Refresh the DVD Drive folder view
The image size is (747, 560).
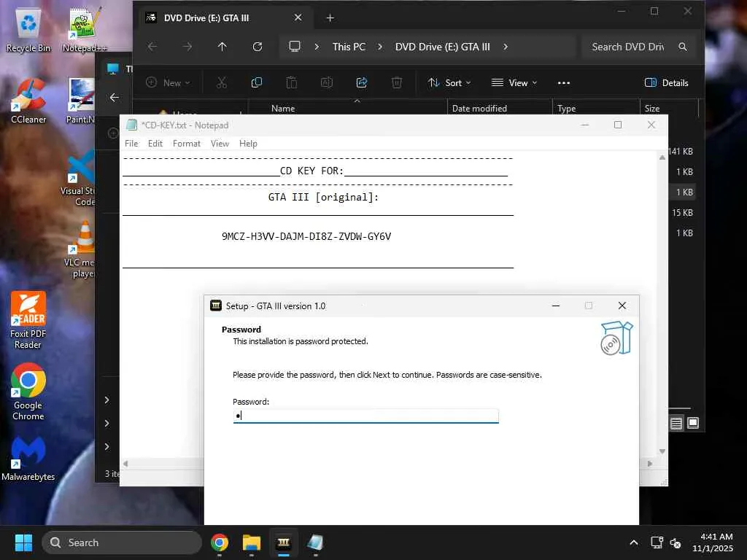click(258, 47)
